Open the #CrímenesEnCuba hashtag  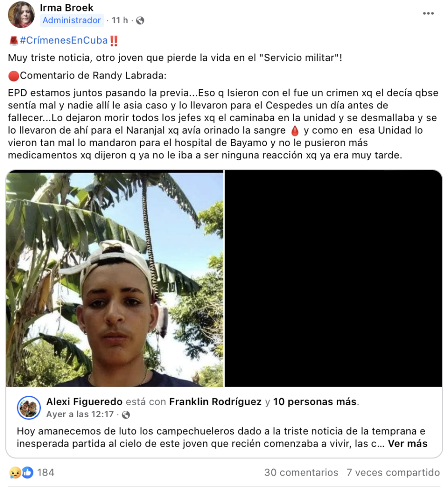coord(64,40)
